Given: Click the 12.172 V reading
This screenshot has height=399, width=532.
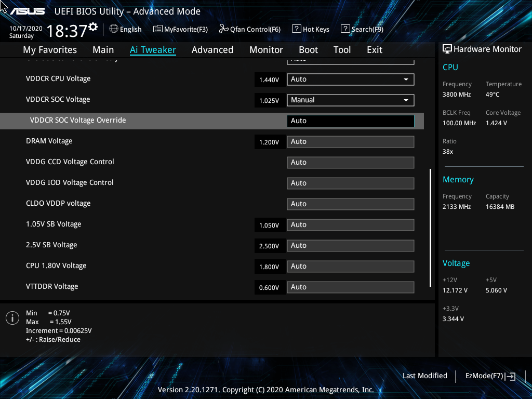Looking at the screenshot, I should point(455,290).
